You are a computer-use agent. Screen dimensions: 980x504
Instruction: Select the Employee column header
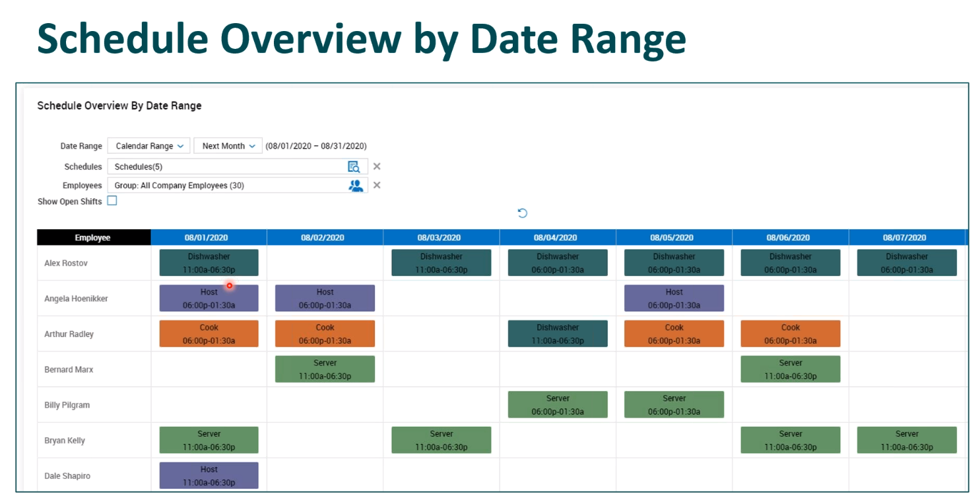pyautogui.click(x=94, y=237)
